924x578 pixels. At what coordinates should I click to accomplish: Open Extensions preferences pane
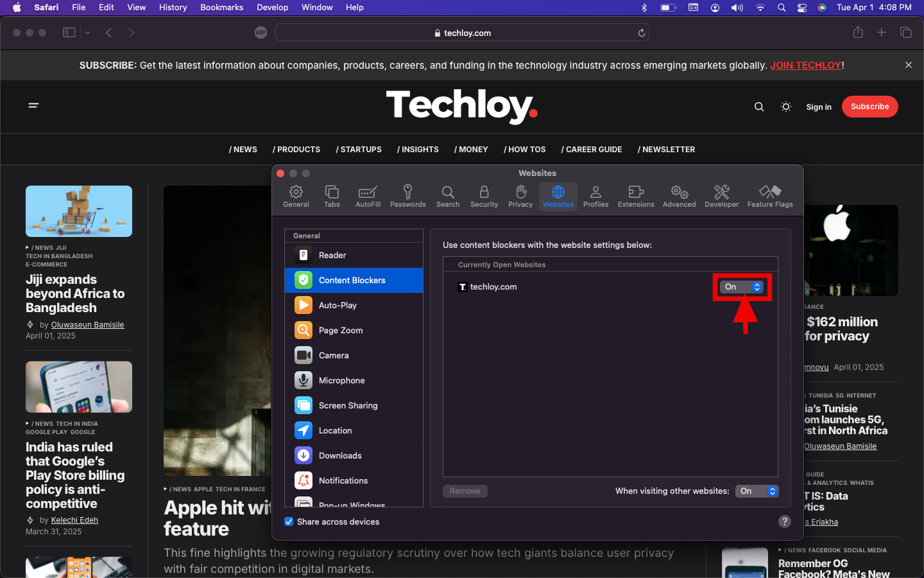636,197
